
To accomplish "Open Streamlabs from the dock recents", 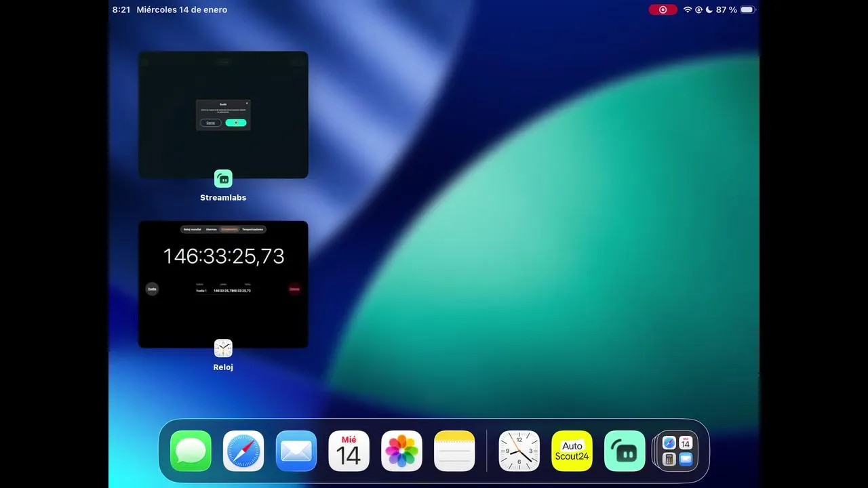I will coord(625,451).
